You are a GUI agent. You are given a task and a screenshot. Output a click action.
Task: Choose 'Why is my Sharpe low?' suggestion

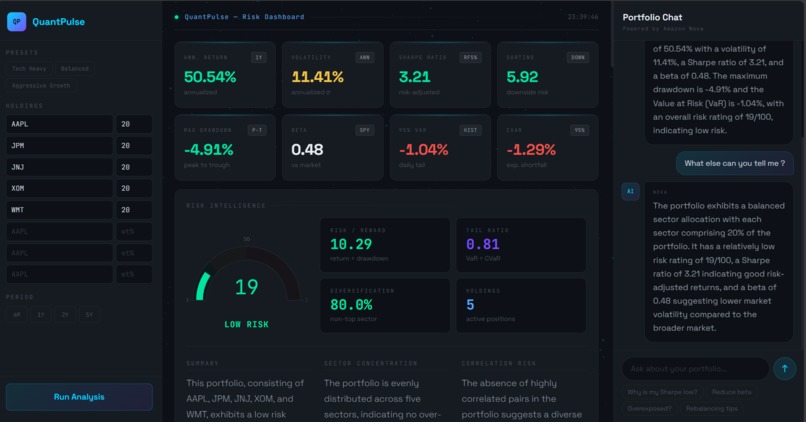click(x=662, y=392)
